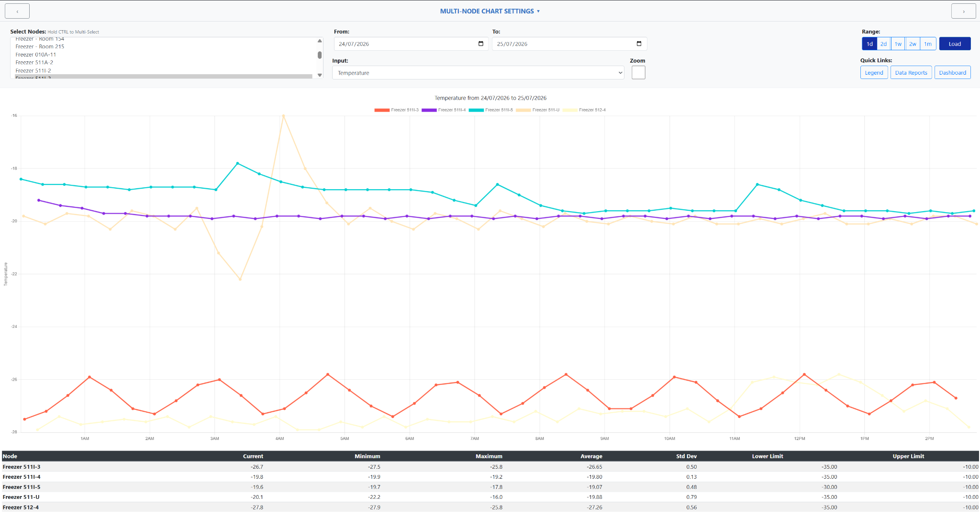This screenshot has height=519, width=980.
Task: Toggle Freezer 511I-4 purple legend entry
Action: pos(444,110)
